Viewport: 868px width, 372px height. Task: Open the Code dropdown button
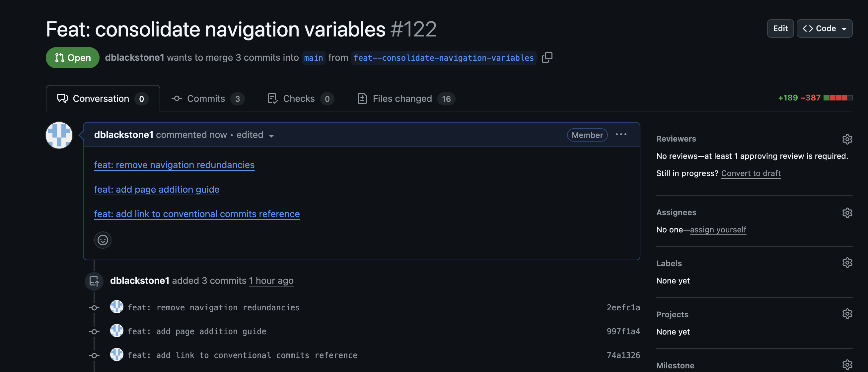click(824, 29)
